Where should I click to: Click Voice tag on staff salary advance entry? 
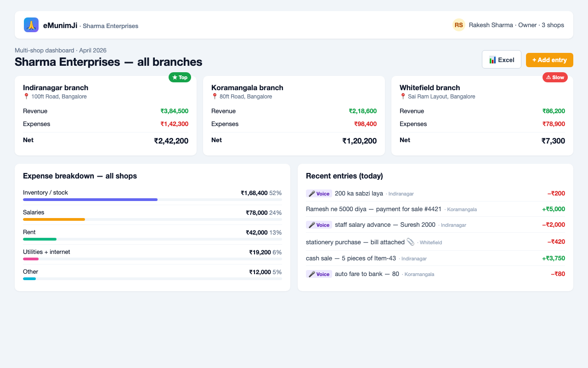pyautogui.click(x=319, y=225)
